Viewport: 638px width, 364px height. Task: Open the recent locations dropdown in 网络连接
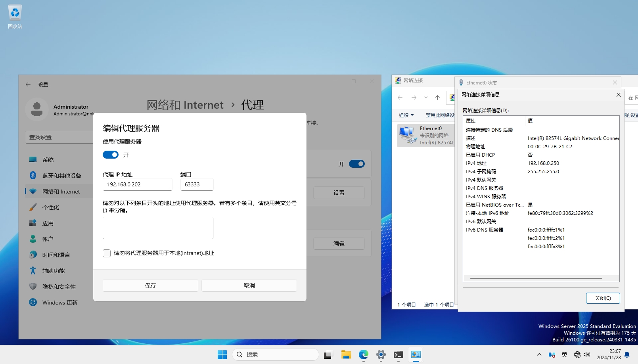click(x=426, y=98)
